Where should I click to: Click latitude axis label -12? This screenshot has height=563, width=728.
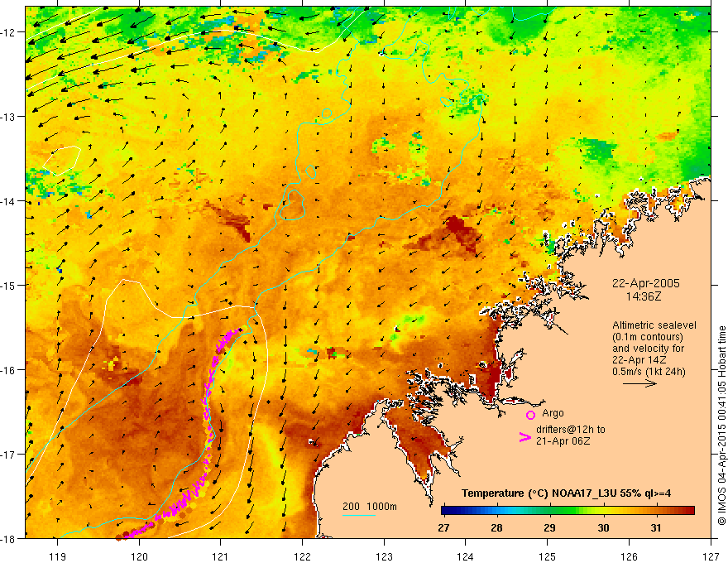(x=9, y=32)
